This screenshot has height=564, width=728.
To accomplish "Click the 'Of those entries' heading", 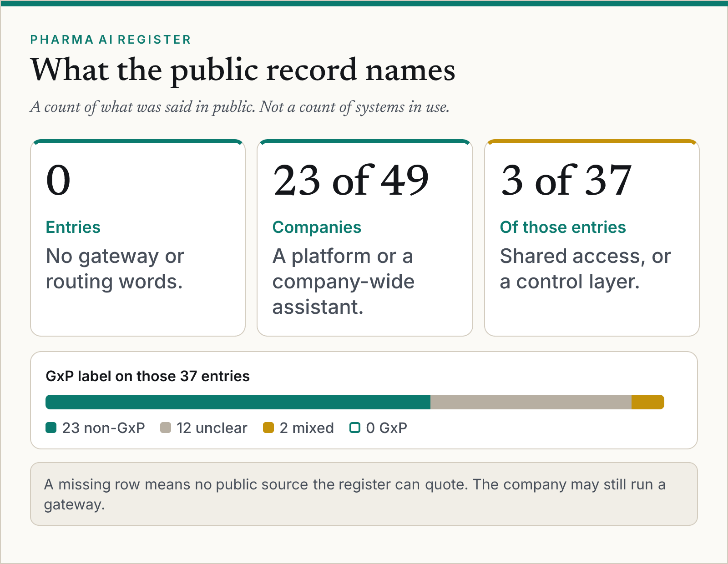I will pyautogui.click(x=563, y=227).
